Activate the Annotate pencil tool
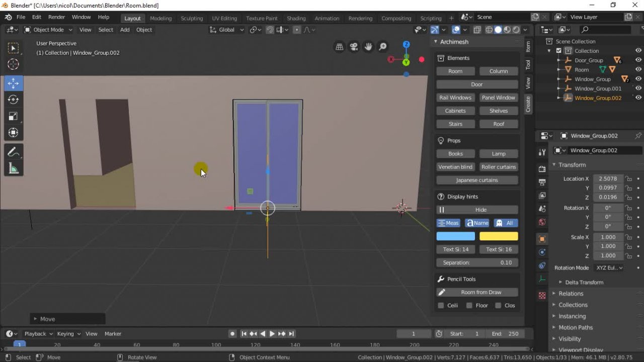The image size is (644, 362). click(14, 152)
